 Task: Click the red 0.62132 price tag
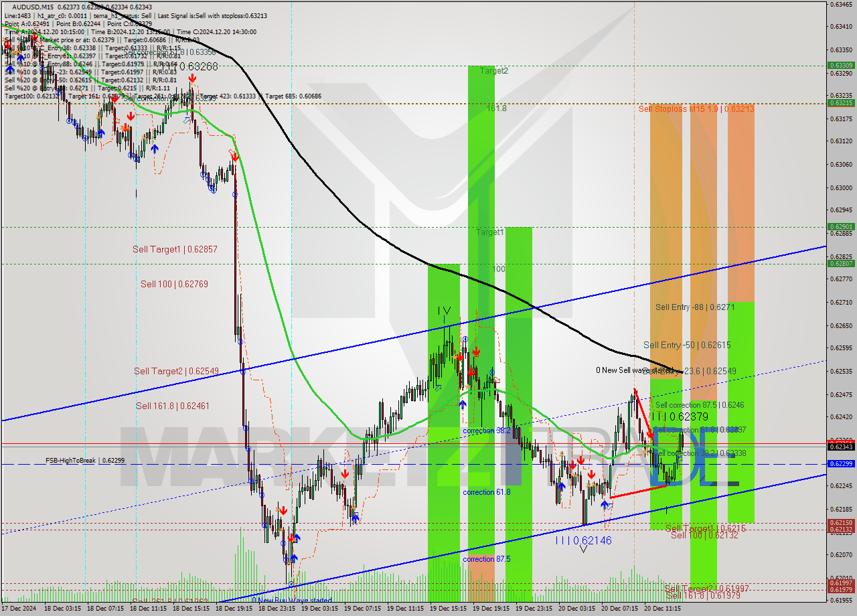tap(841, 530)
